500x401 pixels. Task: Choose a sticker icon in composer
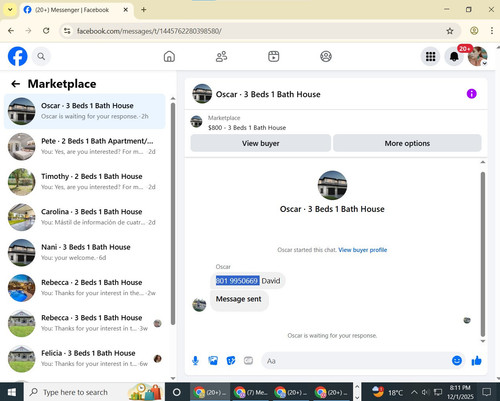231,361
